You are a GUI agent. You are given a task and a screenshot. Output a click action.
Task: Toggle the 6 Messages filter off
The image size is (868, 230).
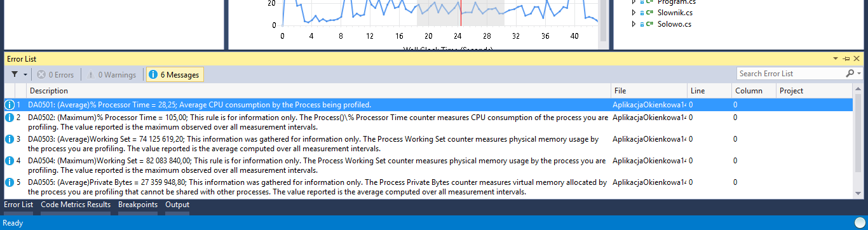(175, 74)
